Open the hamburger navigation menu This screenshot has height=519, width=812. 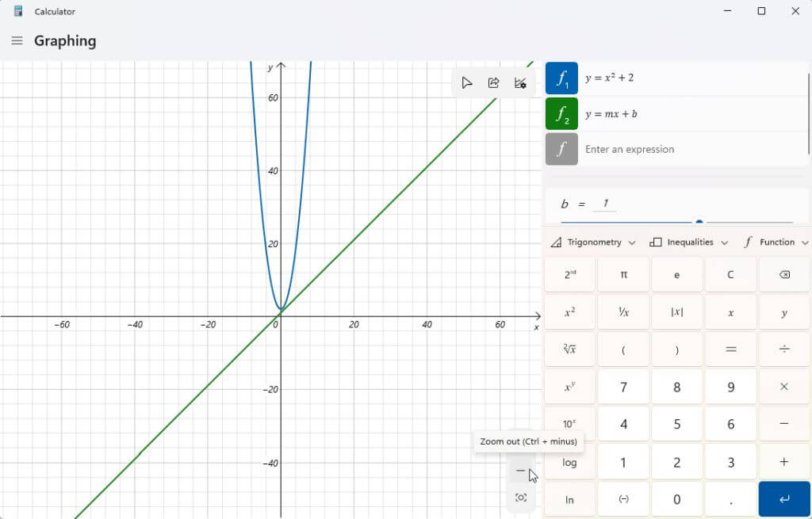tap(17, 40)
